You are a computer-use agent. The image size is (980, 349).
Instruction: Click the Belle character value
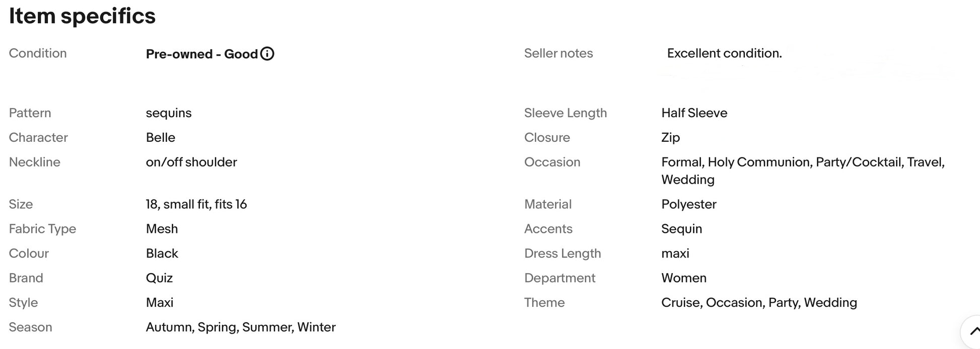tap(161, 137)
